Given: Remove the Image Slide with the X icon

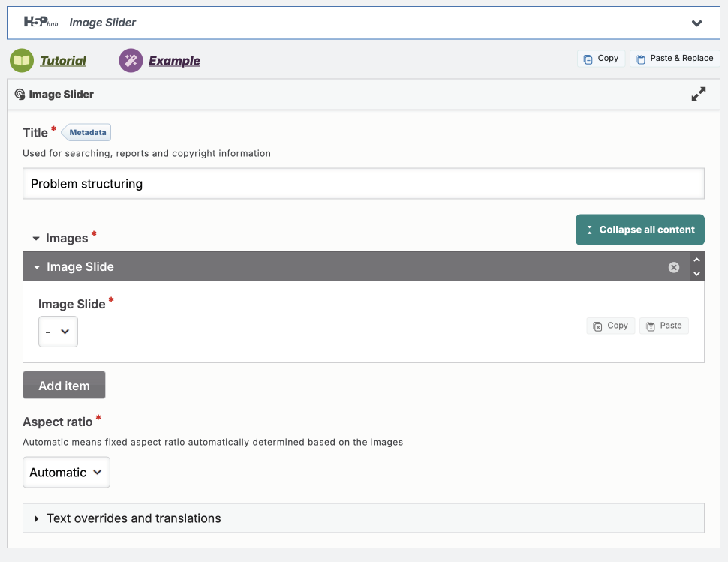Looking at the screenshot, I should (x=674, y=267).
